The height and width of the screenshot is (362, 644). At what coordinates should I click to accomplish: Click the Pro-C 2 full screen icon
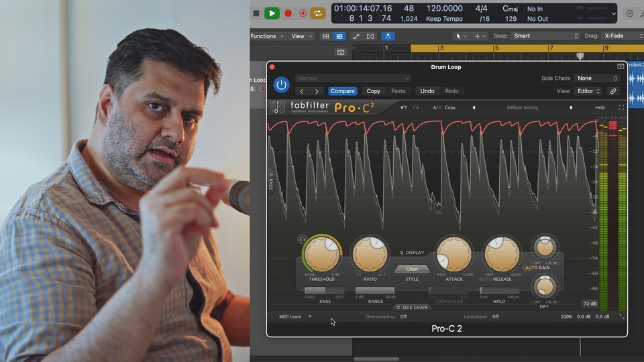(x=621, y=107)
